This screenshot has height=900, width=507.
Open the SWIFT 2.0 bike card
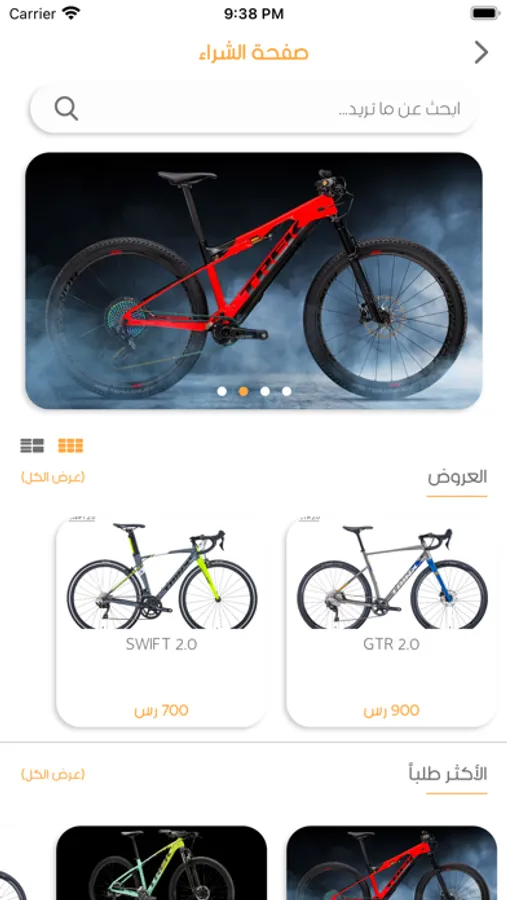161,622
